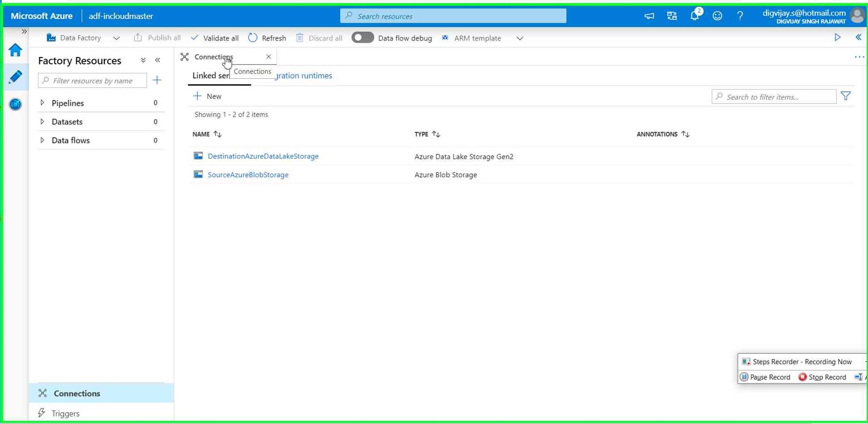
Task: Sort by ANNOTATIONS column arrows
Action: click(685, 134)
